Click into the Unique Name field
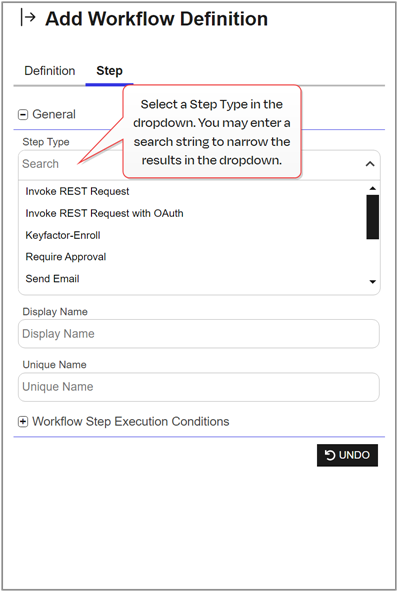 point(199,387)
